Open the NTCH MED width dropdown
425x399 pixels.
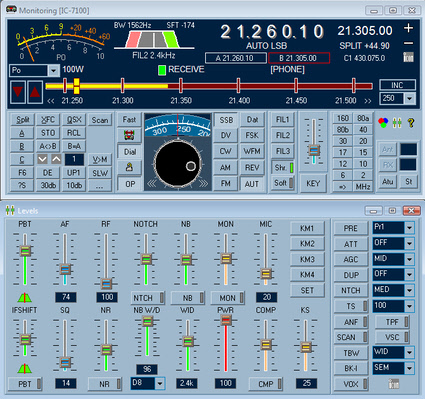(409, 290)
